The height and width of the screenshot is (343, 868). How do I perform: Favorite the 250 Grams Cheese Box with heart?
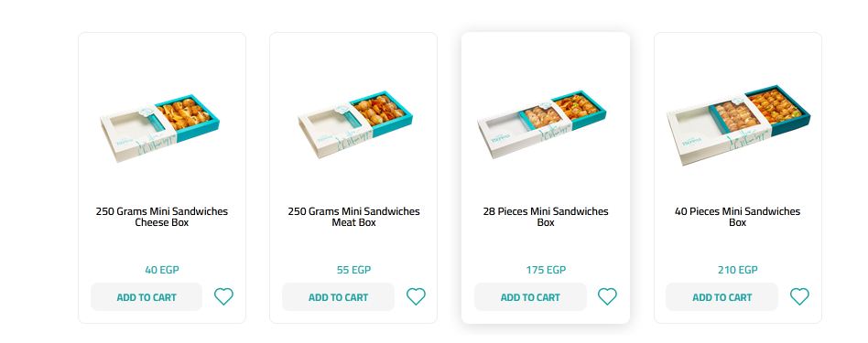[x=223, y=296]
